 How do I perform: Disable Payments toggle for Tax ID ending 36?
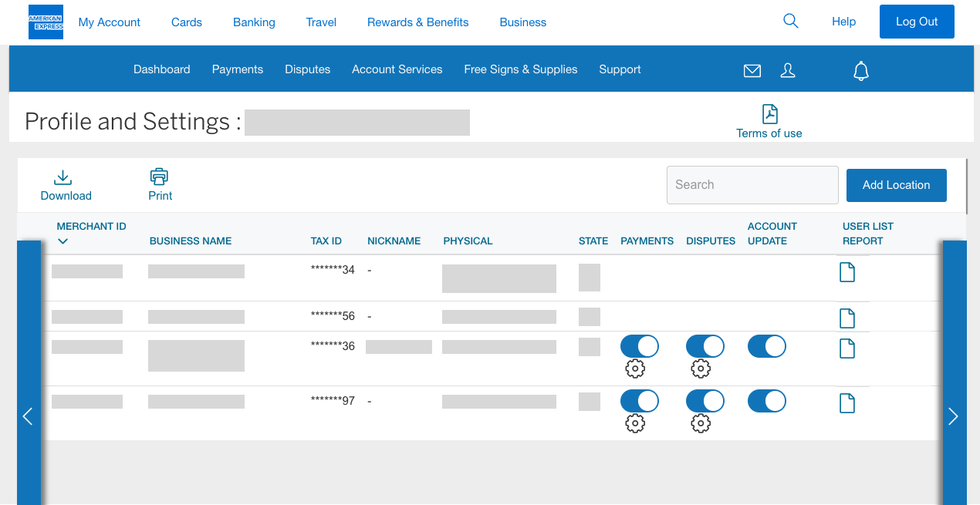point(639,346)
